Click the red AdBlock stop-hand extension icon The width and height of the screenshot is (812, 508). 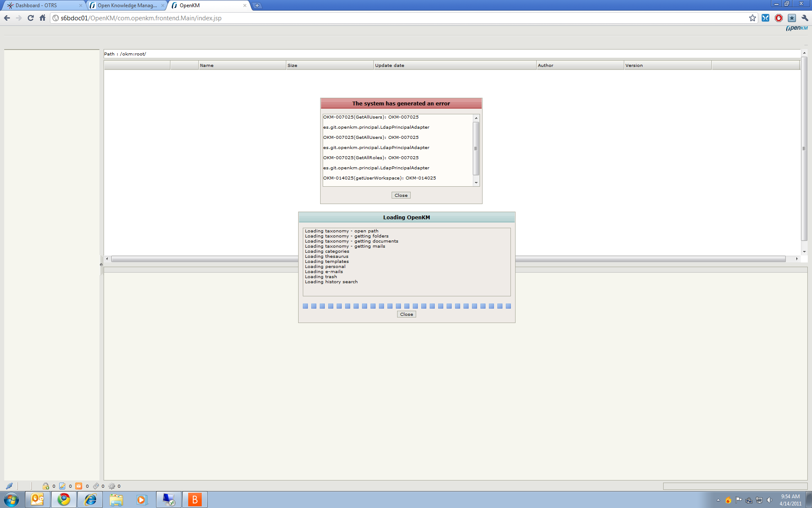779,18
